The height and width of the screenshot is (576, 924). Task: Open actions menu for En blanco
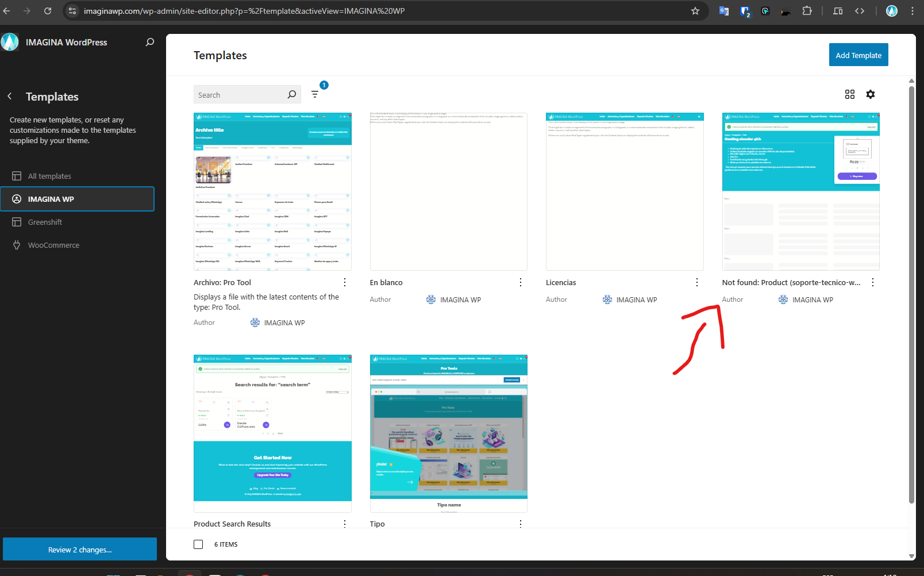tap(521, 282)
